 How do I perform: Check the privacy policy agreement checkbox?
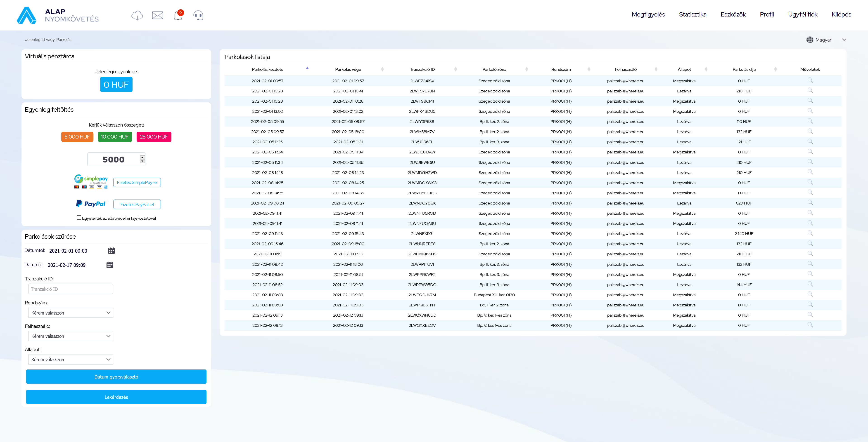click(x=79, y=218)
